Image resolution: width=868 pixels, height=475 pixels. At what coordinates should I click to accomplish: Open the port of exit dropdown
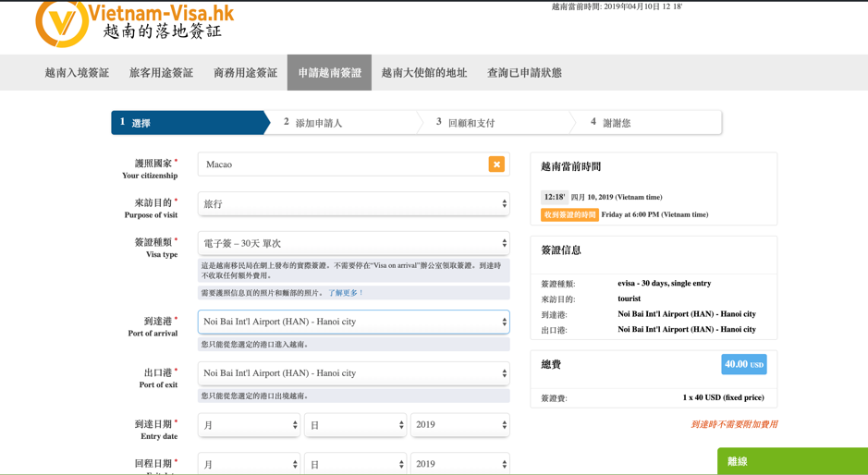click(353, 373)
